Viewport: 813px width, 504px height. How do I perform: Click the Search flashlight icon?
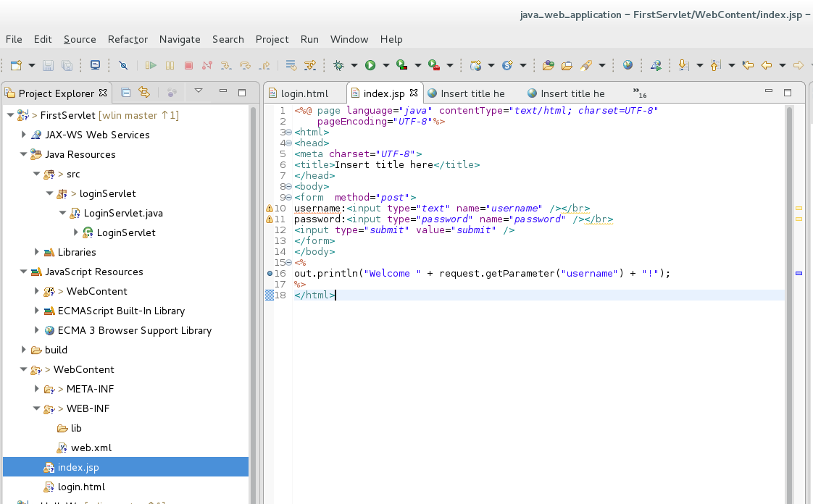click(586, 65)
